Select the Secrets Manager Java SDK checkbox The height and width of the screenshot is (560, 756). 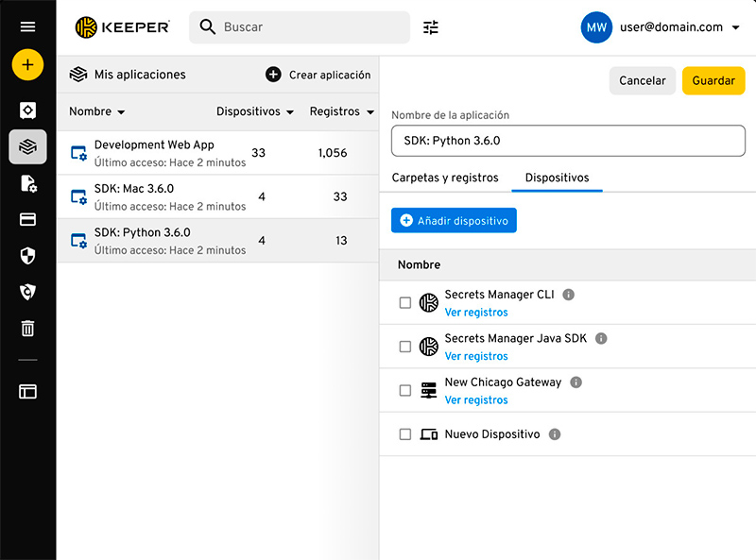click(x=405, y=347)
